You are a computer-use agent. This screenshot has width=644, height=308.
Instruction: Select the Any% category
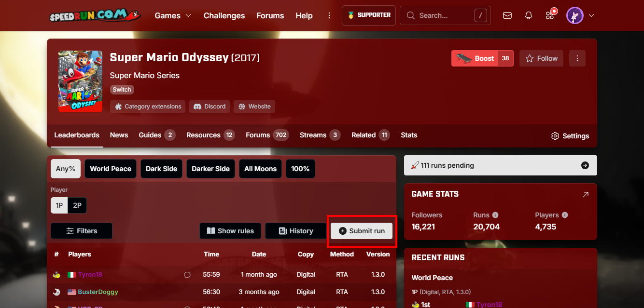click(66, 169)
